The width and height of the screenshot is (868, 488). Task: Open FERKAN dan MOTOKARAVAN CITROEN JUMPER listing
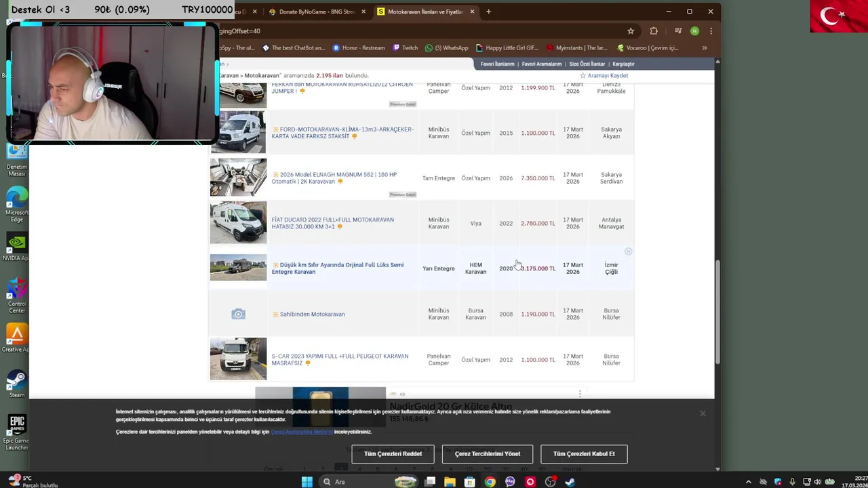(342, 88)
